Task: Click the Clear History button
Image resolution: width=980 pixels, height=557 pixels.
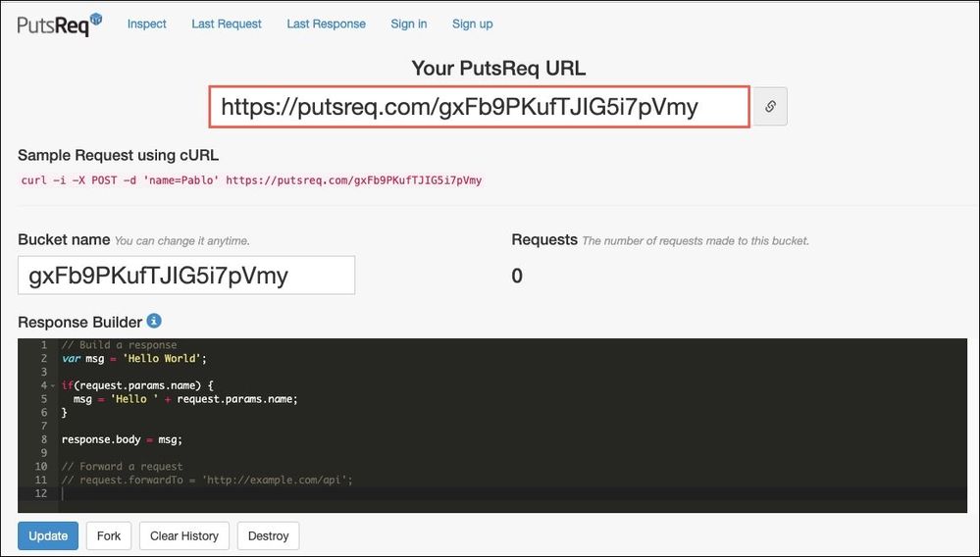Action: [x=184, y=536]
